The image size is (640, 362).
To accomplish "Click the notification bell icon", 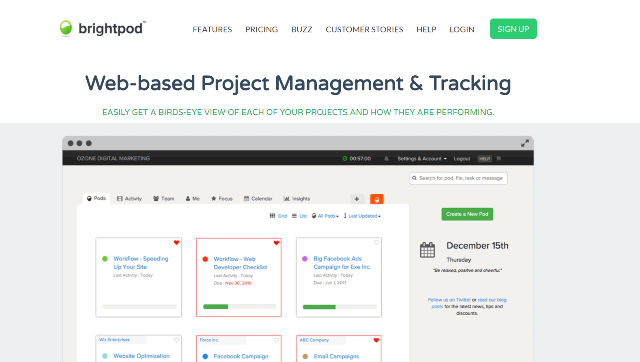I will 386,158.
